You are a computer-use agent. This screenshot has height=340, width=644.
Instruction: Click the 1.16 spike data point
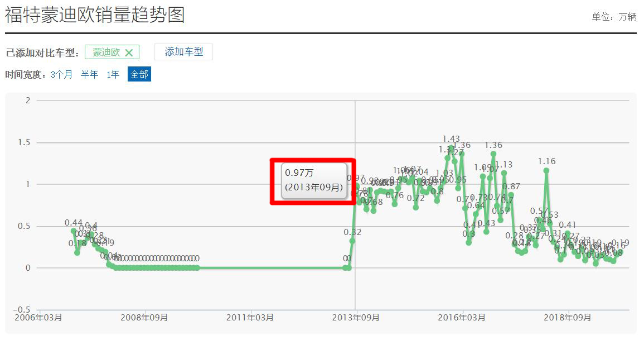click(x=546, y=170)
